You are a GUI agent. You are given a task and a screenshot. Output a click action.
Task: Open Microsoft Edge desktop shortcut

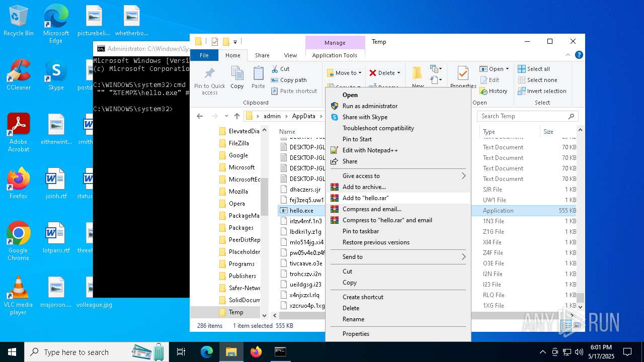(56, 24)
